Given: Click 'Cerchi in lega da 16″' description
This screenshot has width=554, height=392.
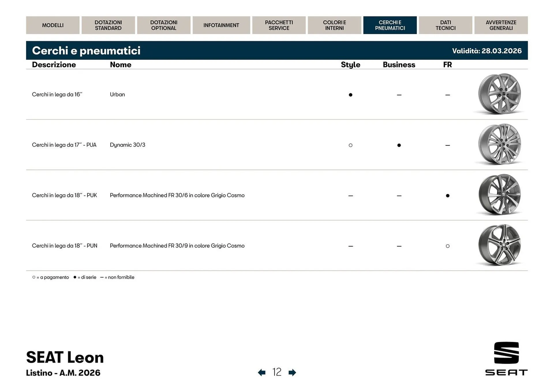Looking at the screenshot, I should tap(57, 94).
